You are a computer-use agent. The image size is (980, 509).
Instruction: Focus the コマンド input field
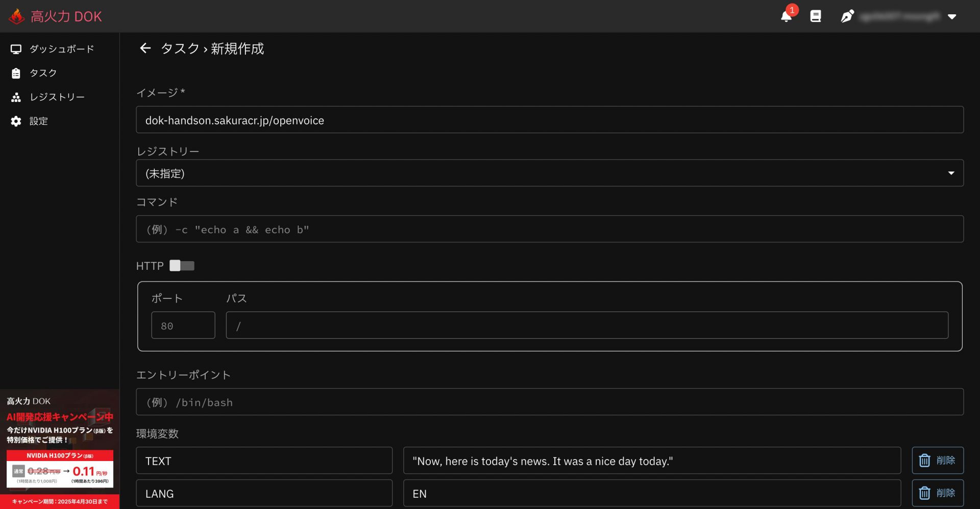click(x=549, y=230)
